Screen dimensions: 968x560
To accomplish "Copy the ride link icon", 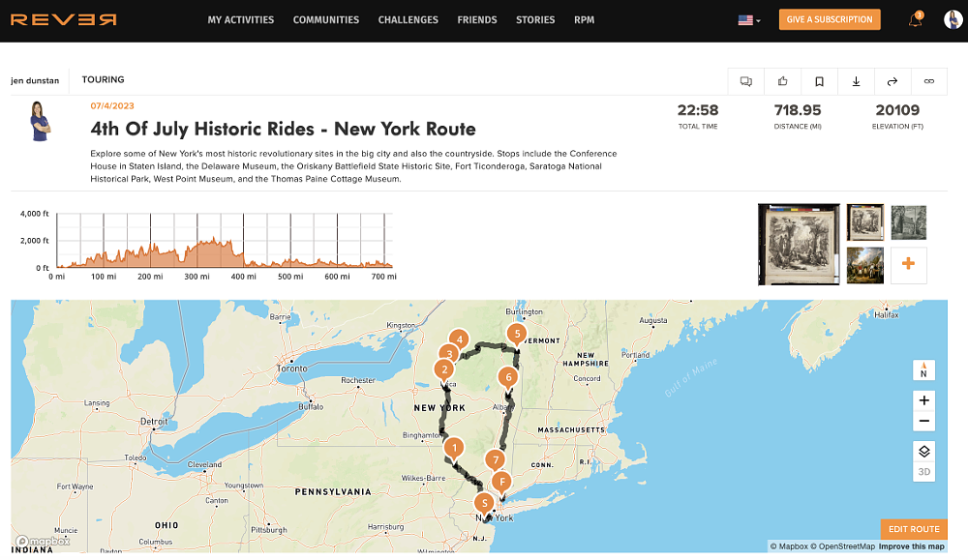I will pyautogui.click(x=928, y=81).
